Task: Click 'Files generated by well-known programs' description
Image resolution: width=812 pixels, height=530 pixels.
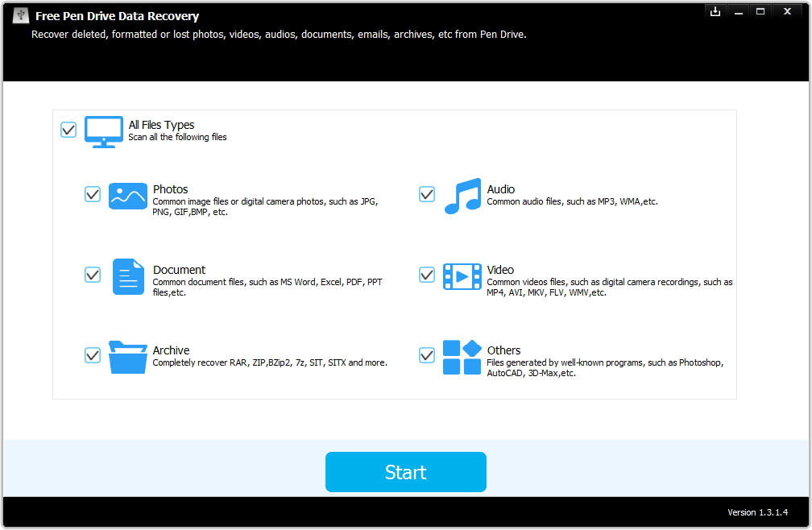Action: point(605,368)
